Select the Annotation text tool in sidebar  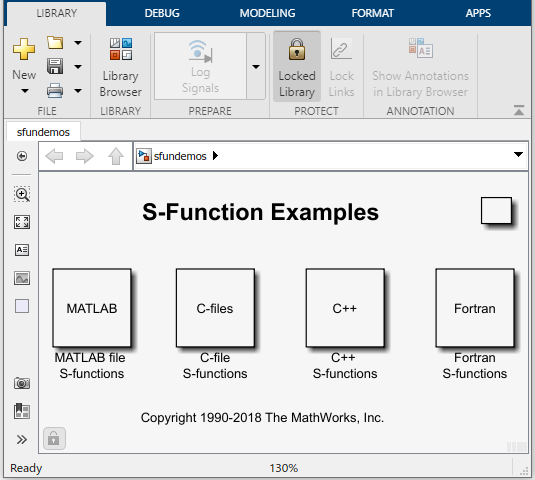coord(22,250)
